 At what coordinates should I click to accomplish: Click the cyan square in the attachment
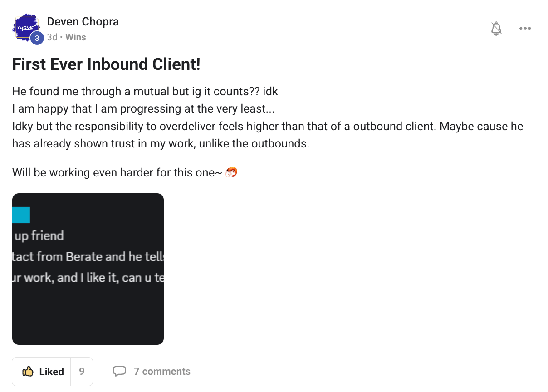pos(21,215)
